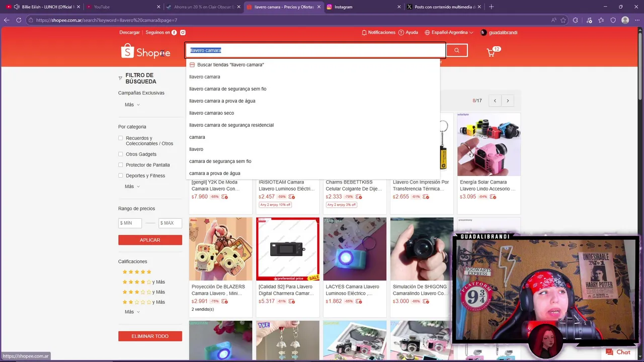Click ELIMINAR TODO button

pos(150,336)
